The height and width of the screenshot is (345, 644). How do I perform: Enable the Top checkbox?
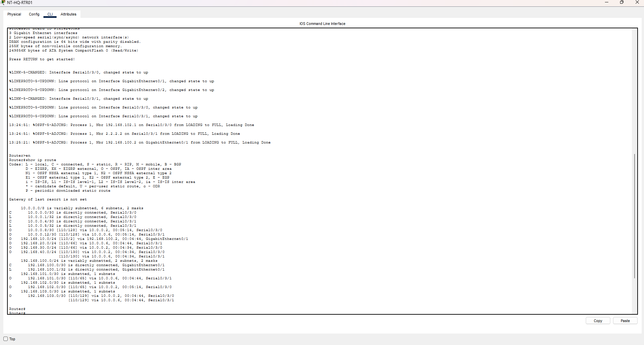click(x=6, y=339)
